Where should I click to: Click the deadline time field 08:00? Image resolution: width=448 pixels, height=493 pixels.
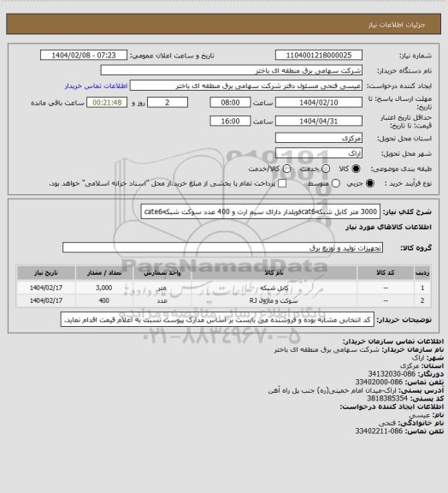(230, 103)
